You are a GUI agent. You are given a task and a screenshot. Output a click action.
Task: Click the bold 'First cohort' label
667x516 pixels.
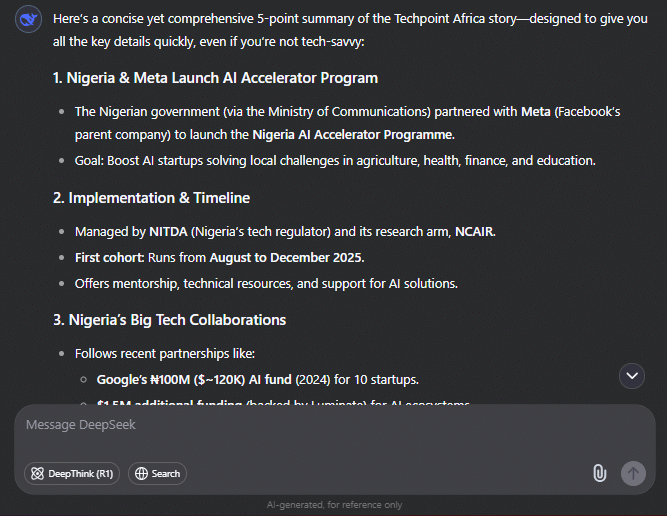[x=109, y=258]
